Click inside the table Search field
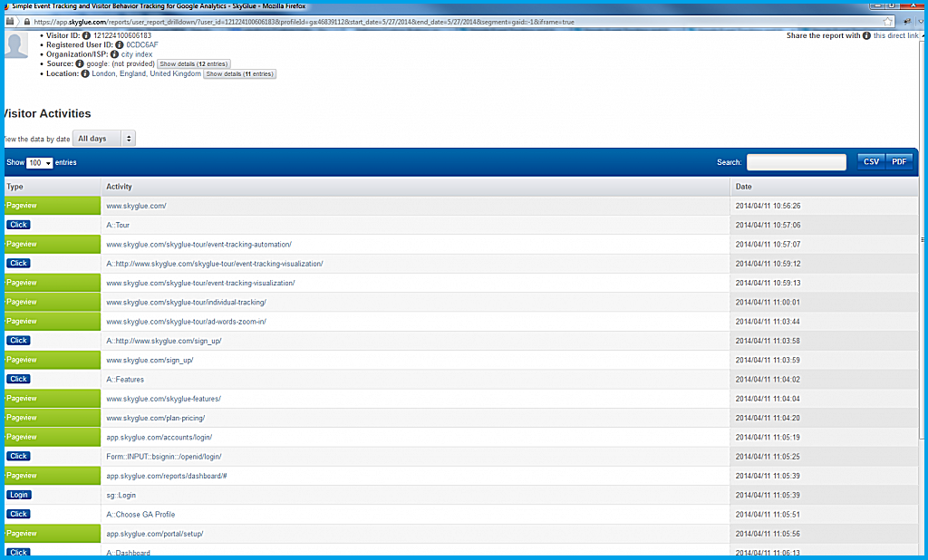The image size is (928, 560). [796, 162]
